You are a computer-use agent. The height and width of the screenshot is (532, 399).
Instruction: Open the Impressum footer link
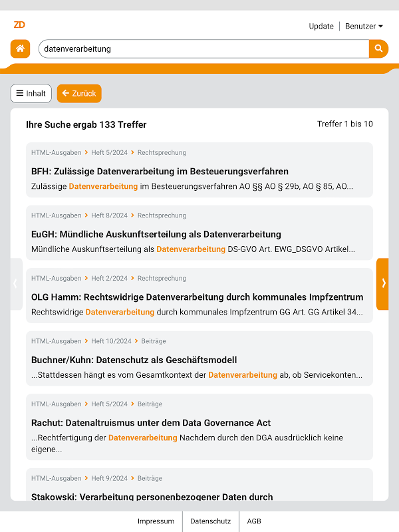(156, 521)
